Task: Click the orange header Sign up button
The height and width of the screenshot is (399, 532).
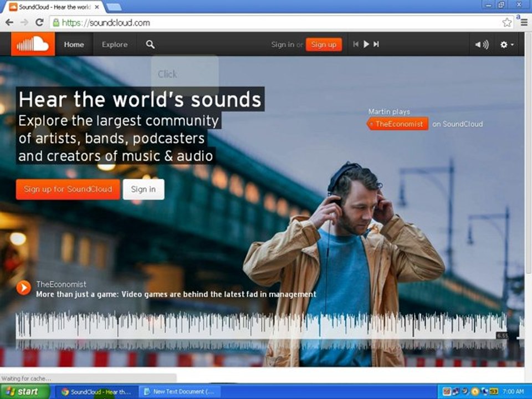Action: (x=324, y=44)
